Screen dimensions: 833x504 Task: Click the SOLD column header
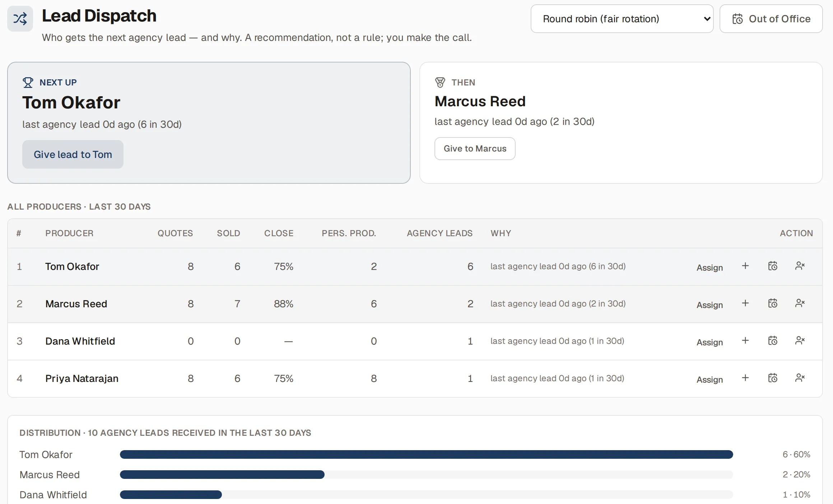(x=228, y=233)
